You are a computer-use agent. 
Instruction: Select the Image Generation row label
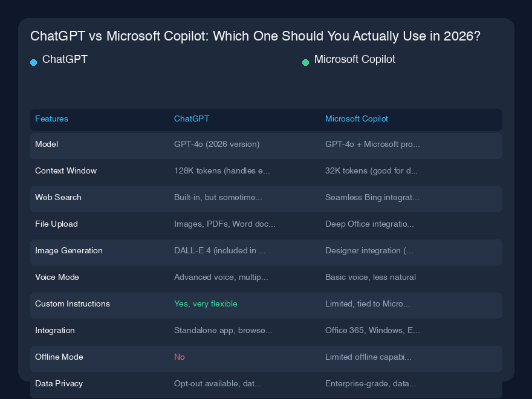coord(68,251)
